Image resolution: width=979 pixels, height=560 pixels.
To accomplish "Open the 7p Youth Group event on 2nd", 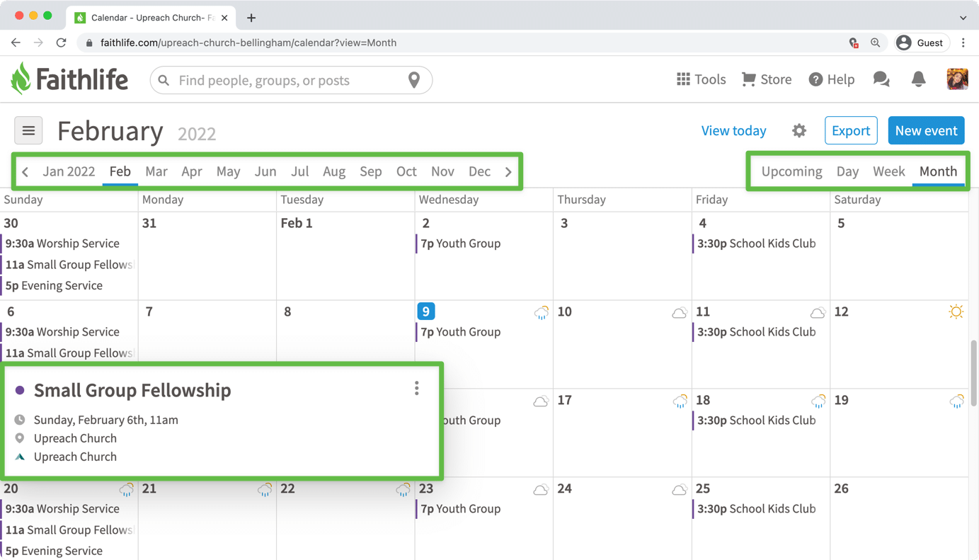I will tap(460, 244).
